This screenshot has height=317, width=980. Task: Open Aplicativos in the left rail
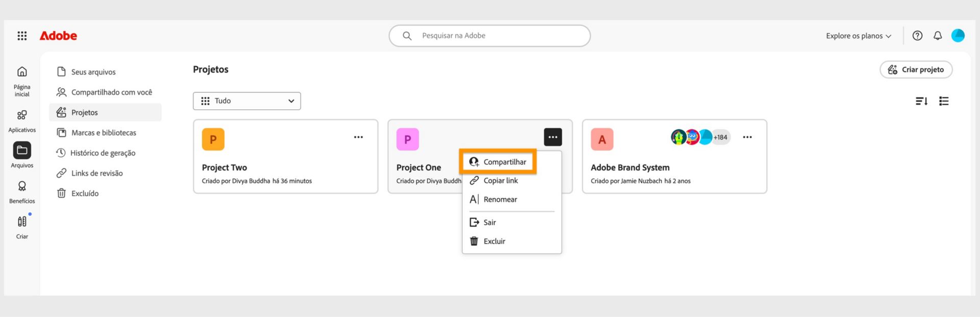[x=22, y=121]
